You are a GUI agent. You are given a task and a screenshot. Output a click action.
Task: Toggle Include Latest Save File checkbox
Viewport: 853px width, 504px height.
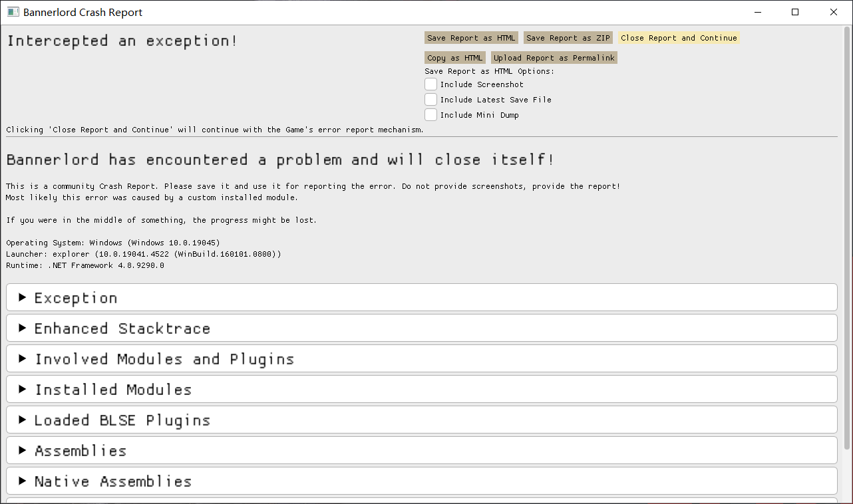point(431,100)
